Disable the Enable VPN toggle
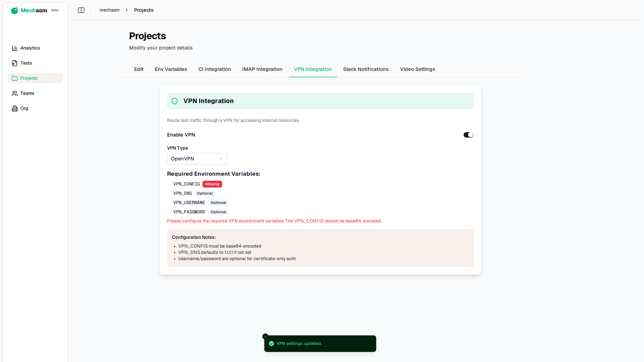Image resolution: width=644 pixels, height=362 pixels. tap(468, 134)
